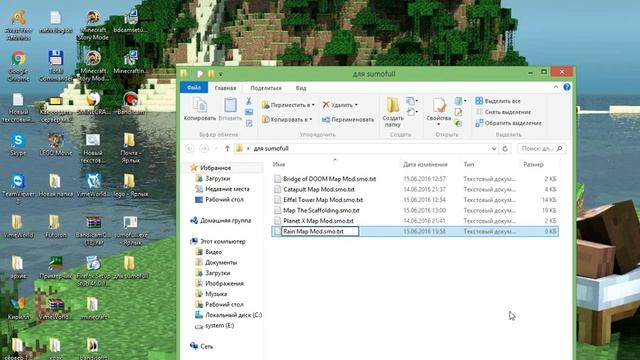This screenshot has height=360, width=640.
Task: Select Этот компьютер in the navigation pane
Action: click(222, 241)
